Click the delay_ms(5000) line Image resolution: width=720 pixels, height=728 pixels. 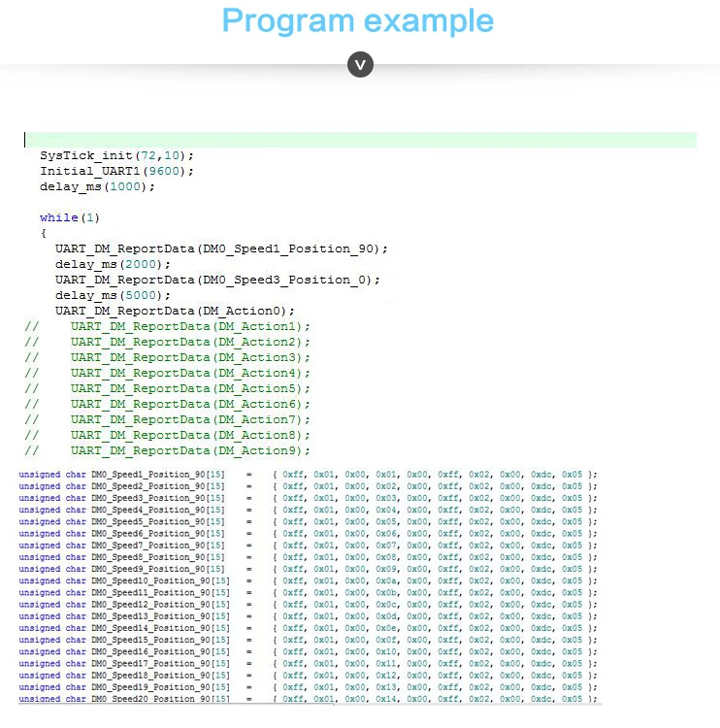(x=113, y=295)
